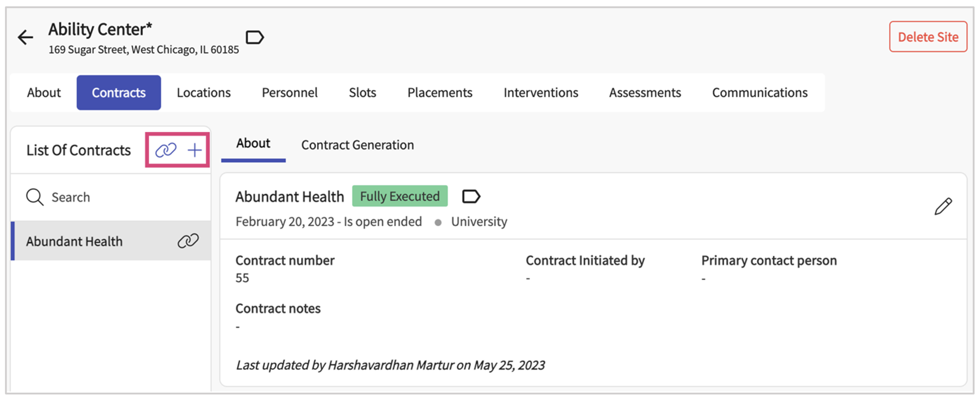Select the Placements tab
This screenshot has height=399, width=980.
(x=440, y=93)
